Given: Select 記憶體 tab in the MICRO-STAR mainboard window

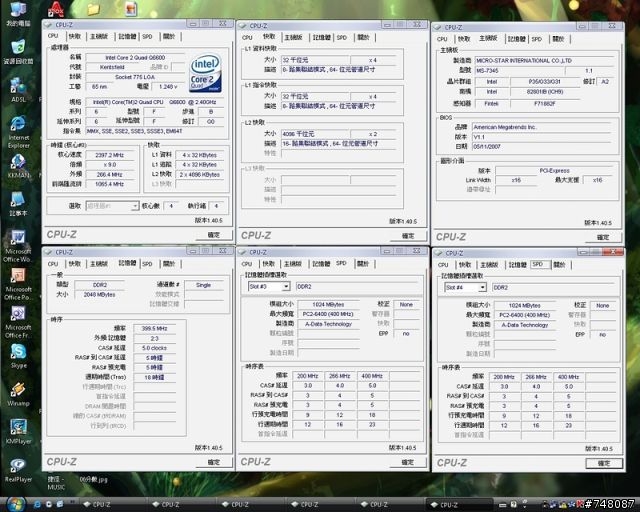Looking at the screenshot, I should click(x=516, y=39).
